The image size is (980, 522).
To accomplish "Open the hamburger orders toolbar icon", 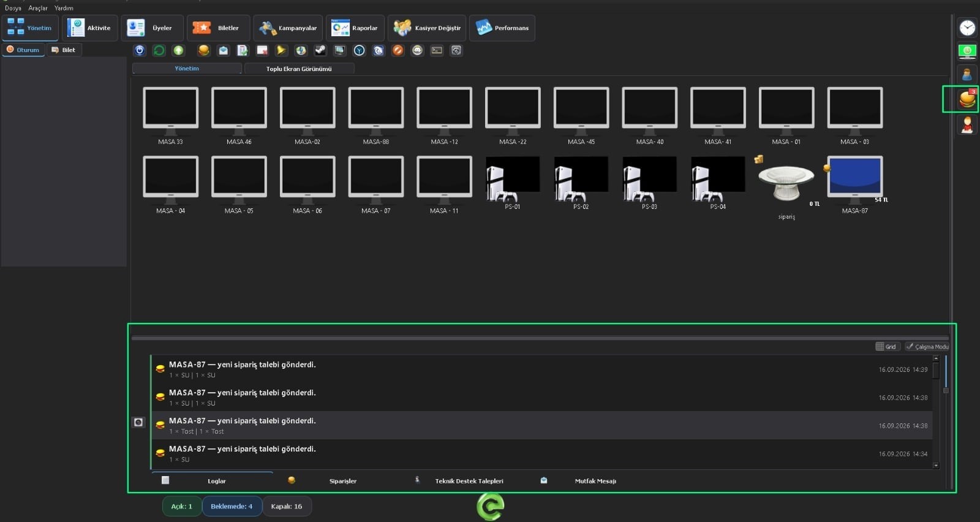I will coord(204,50).
